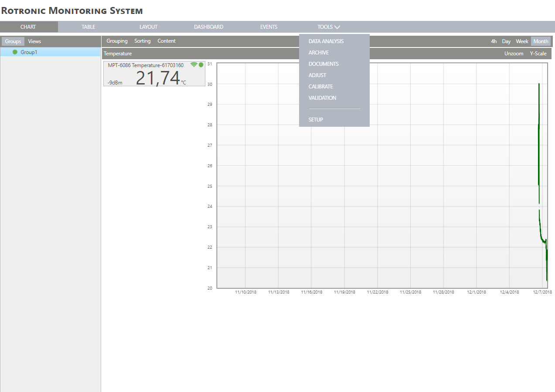Set chart range to 4h
The height and width of the screenshot is (392, 555).
[x=494, y=41]
